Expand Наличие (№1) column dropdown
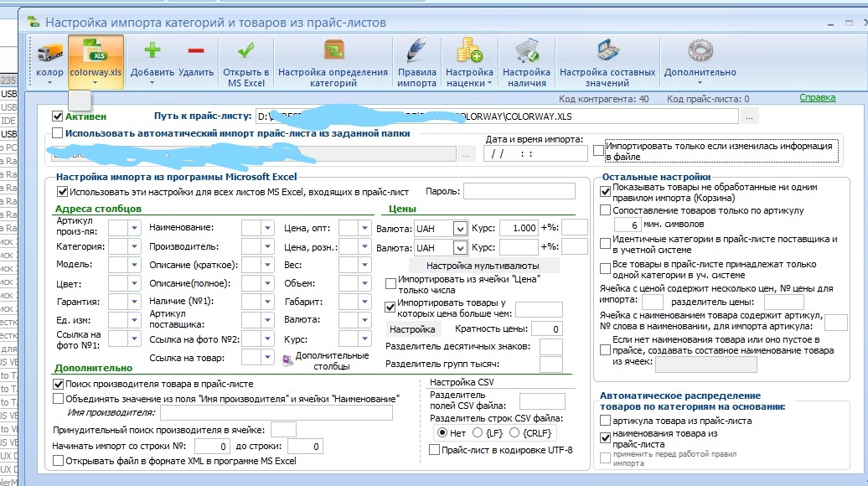 (267, 301)
